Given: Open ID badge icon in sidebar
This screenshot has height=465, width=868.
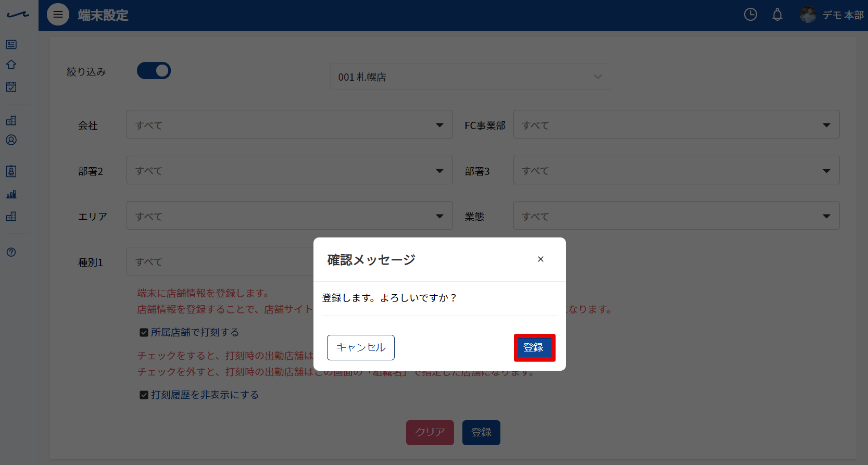Looking at the screenshot, I should [x=11, y=171].
